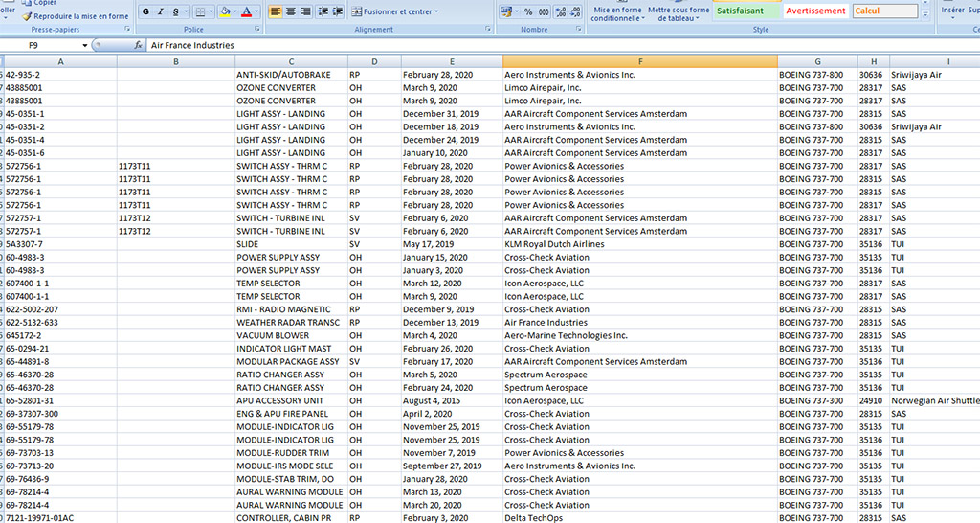Select cell BOEING 737-300
This screenshot has height=523, width=980.
(x=817, y=400)
